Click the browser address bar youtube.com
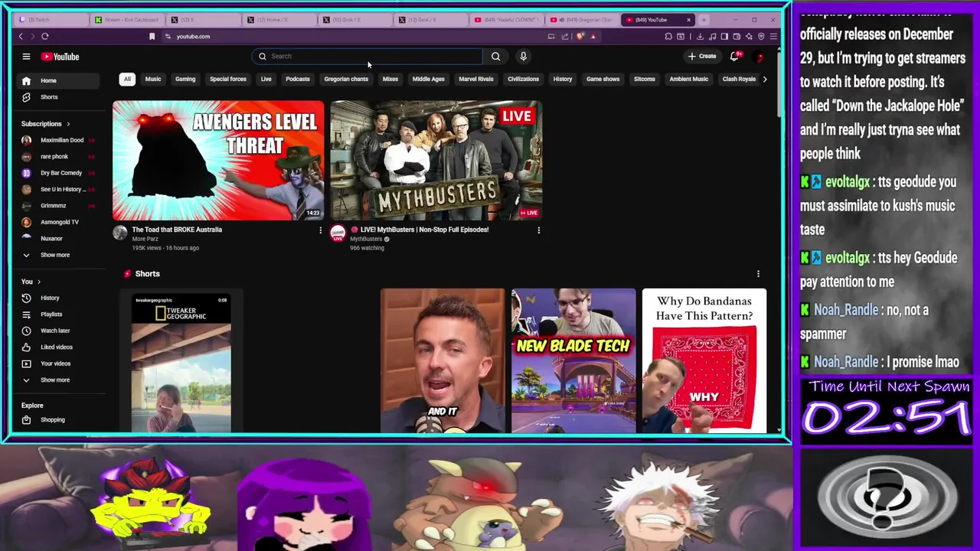Viewport: 980px width, 551px height. point(193,36)
